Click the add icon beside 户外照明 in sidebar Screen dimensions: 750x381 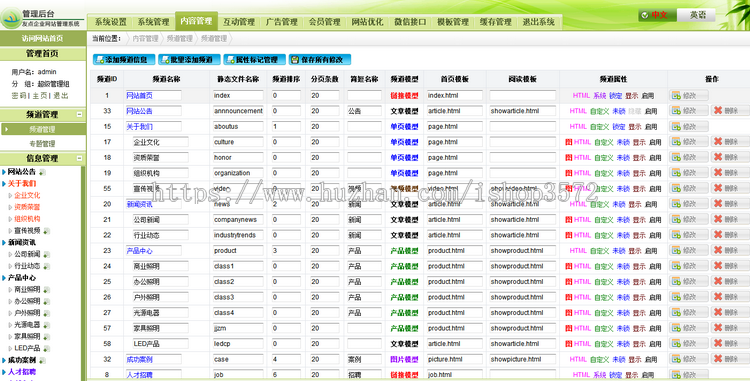click(x=46, y=314)
